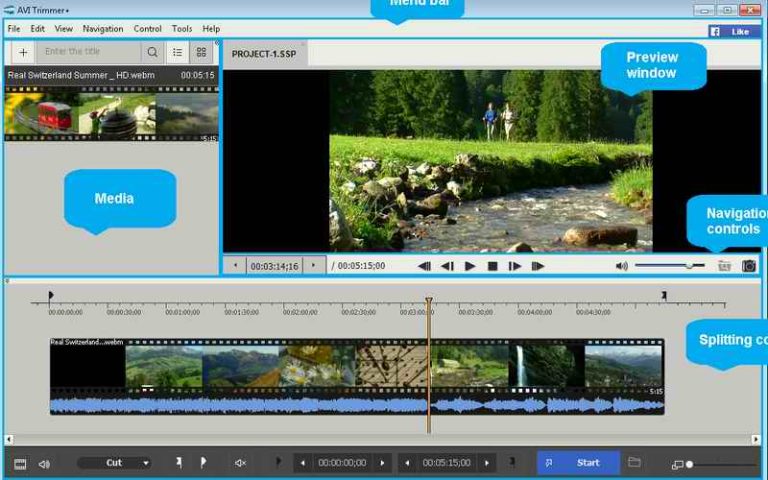This screenshot has width=768, height=480.
Task: Click the speaker icon in bottom toolbar
Action: coord(44,464)
